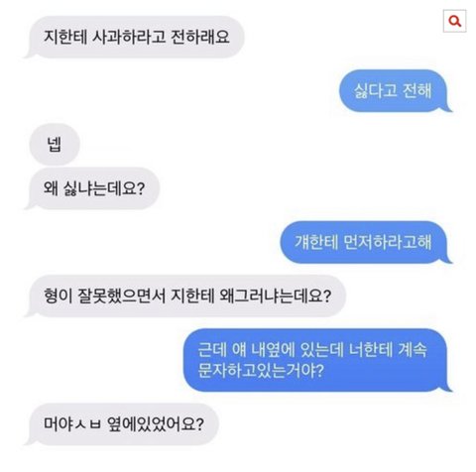Click the word '전해' in blue reply

pos(417,90)
